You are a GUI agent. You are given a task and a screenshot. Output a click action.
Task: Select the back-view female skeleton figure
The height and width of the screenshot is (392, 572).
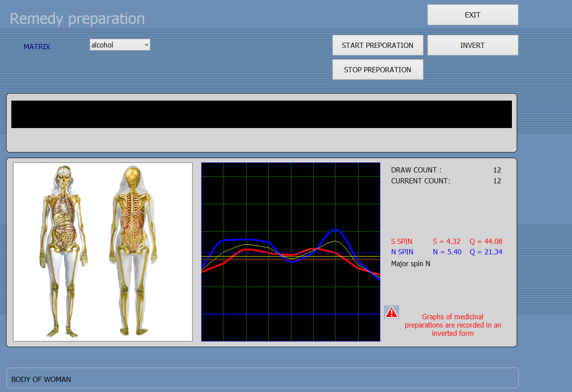click(133, 250)
